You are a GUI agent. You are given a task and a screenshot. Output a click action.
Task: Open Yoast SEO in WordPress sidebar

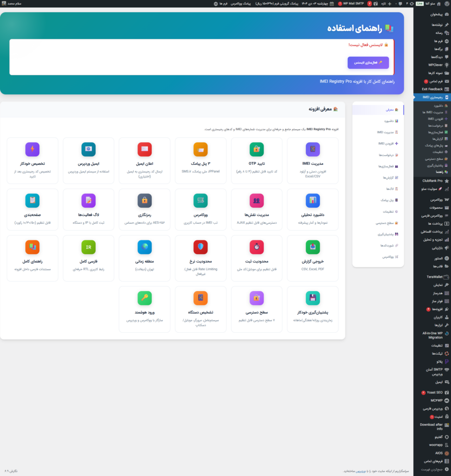click(432, 392)
